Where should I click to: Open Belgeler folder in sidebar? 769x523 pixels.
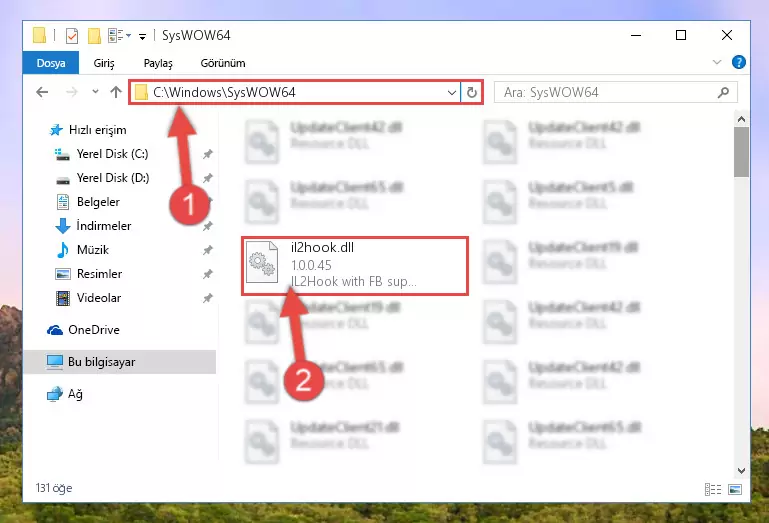(x=98, y=202)
